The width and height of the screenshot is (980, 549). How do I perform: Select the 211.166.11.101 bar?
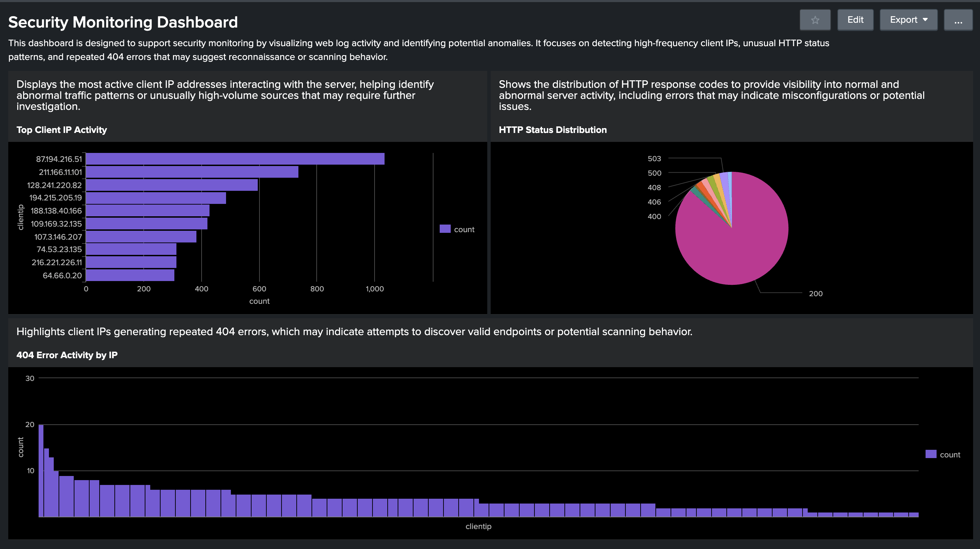point(192,172)
